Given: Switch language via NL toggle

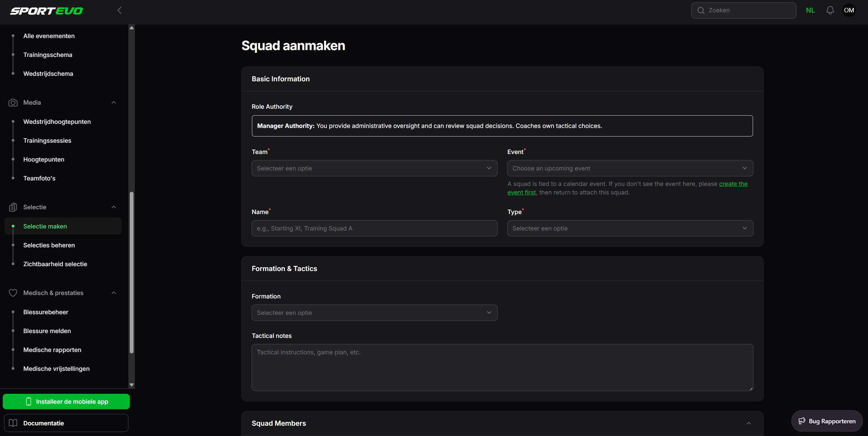Looking at the screenshot, I should (810, 10).
